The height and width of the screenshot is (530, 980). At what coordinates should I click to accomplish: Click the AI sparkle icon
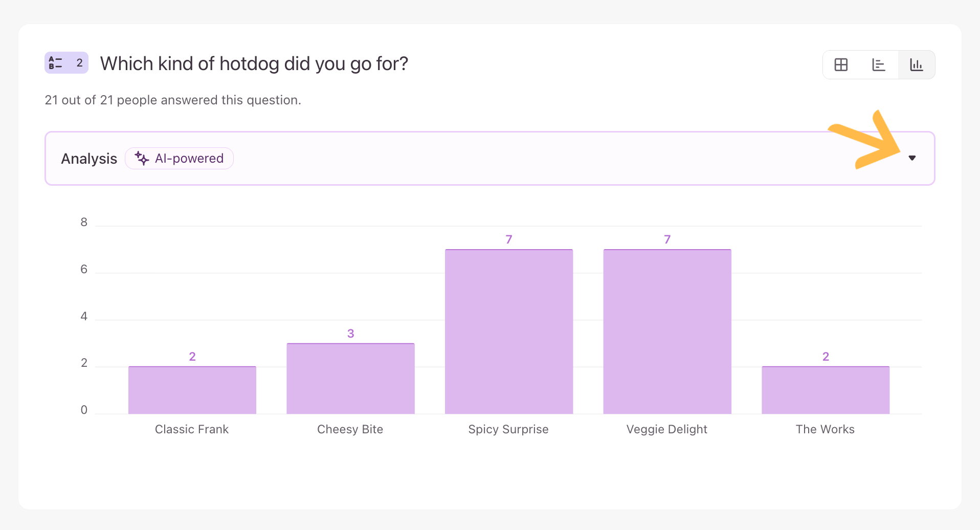point(142,159)
